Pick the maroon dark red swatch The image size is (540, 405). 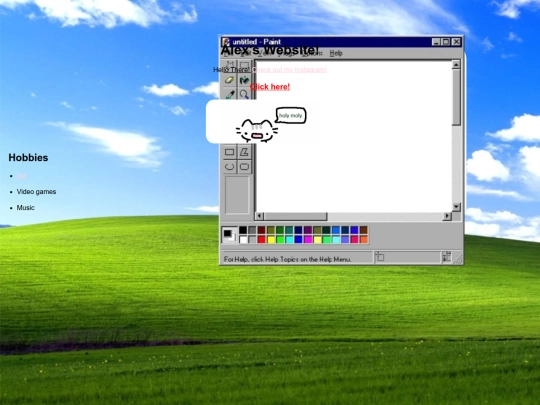point(261,230)
